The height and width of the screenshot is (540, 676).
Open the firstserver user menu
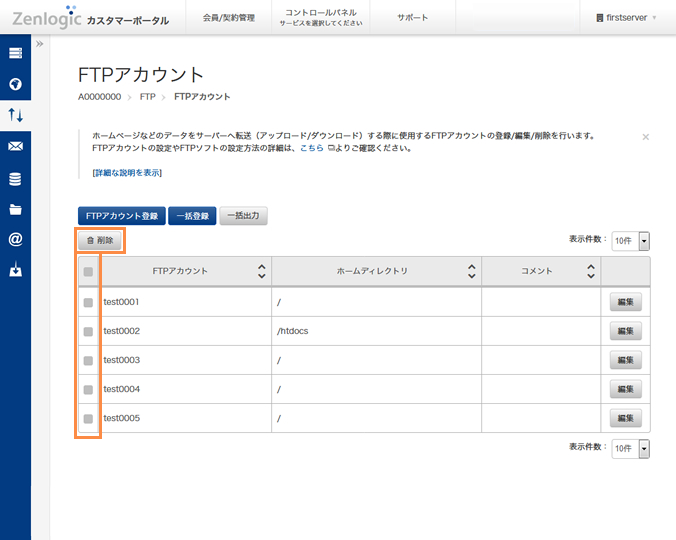coord(626,18)
